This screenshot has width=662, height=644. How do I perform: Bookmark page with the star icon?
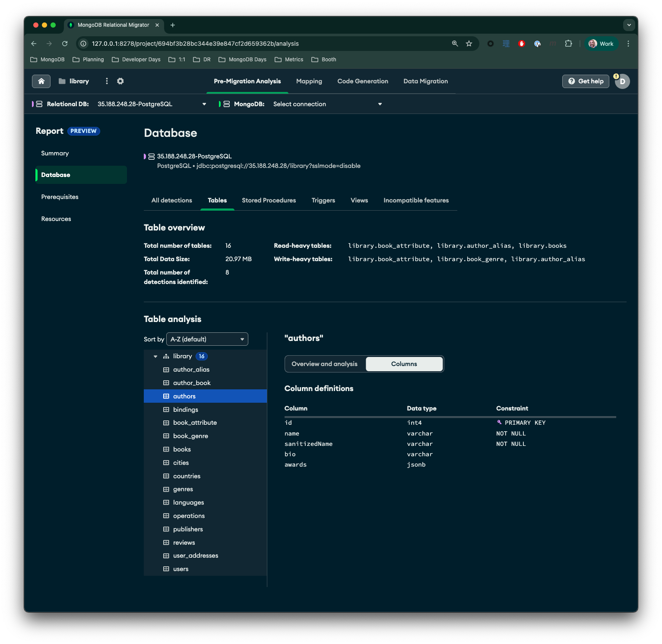tap(469, 44)
